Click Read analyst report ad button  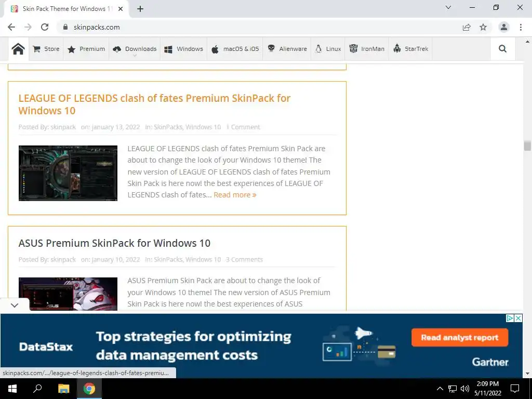click(x=460, y=338)
